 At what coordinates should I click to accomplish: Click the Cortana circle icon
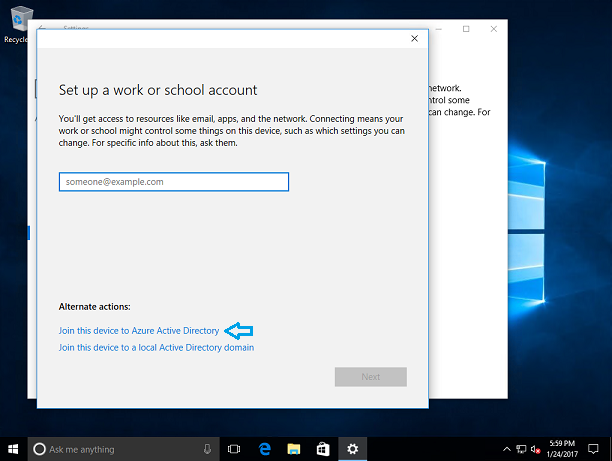[x=39, y=449]
